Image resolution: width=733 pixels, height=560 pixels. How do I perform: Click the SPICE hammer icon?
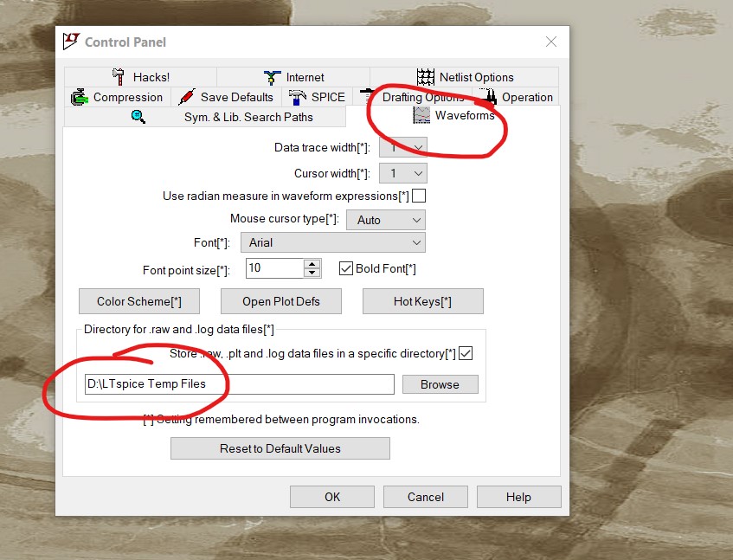click(298, 97)
